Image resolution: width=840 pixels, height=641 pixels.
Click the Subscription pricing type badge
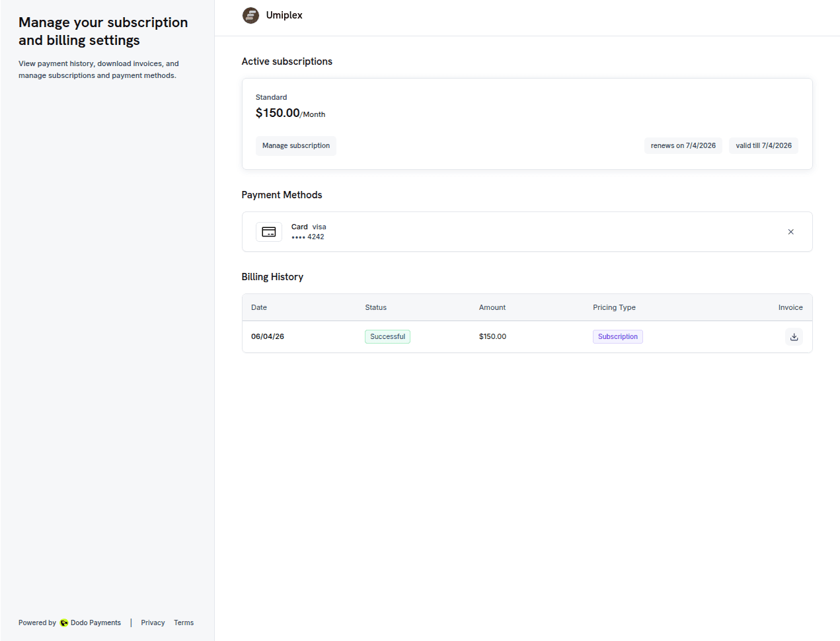(617, 336)
